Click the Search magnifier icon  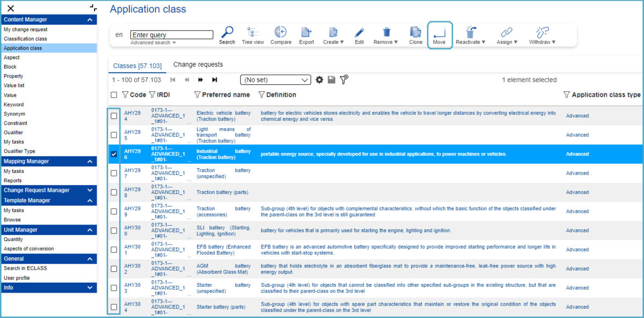point(227,32)
